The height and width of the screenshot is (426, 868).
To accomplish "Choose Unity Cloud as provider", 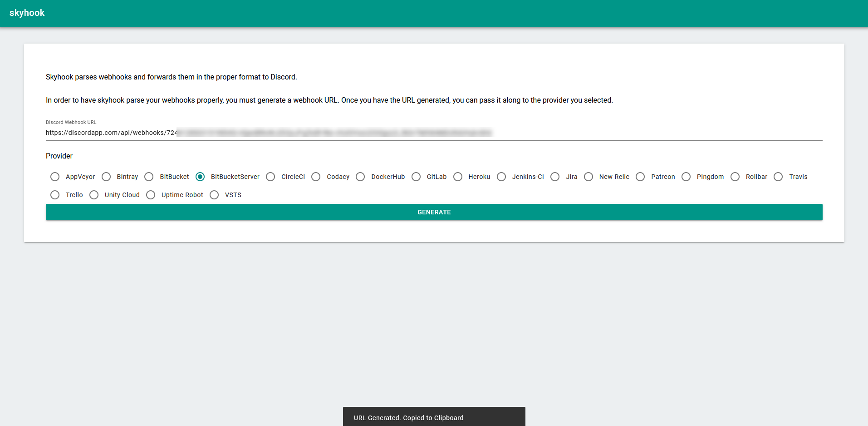I will [94, 195].
